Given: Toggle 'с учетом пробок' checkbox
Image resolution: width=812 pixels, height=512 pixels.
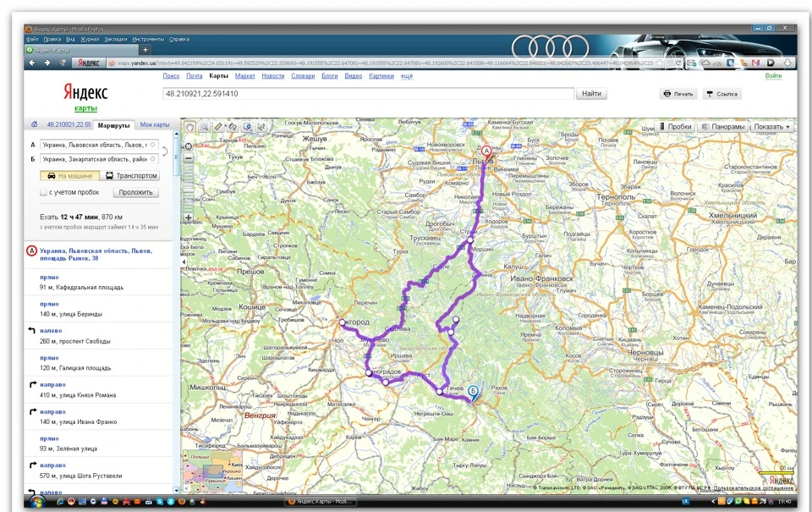Looking at the screenshot, I should [x=43, y=192].
